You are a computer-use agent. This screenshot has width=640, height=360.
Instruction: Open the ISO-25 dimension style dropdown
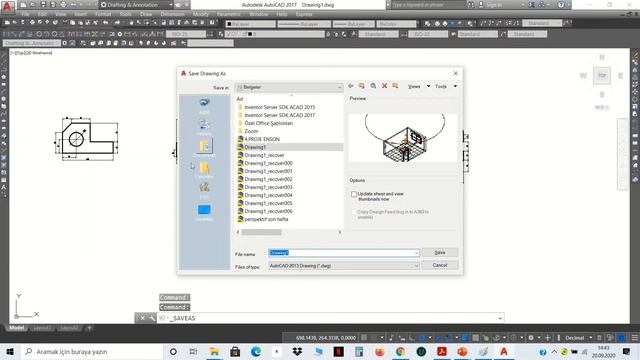[186, 34]
